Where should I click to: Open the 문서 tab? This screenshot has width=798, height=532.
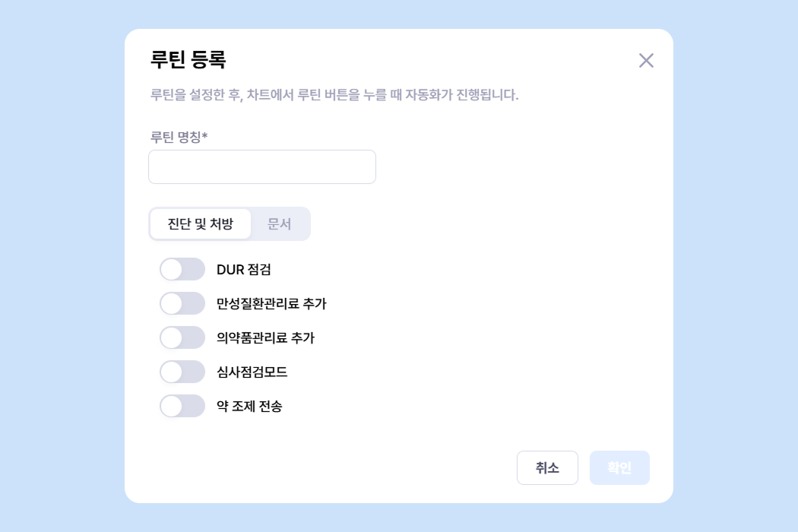[x=280, y=224]
